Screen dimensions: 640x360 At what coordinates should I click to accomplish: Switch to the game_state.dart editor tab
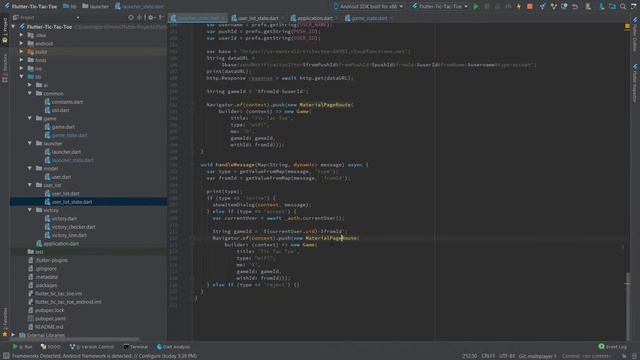point(368,18)
